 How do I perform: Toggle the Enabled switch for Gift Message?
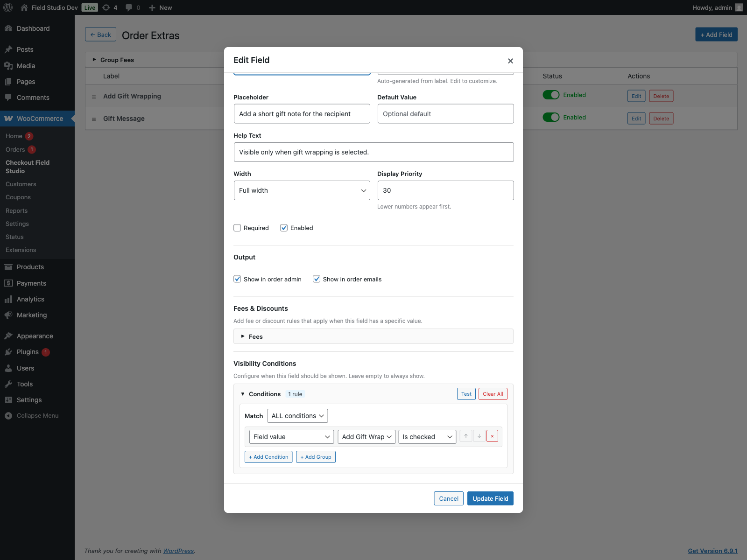(551, 117)
